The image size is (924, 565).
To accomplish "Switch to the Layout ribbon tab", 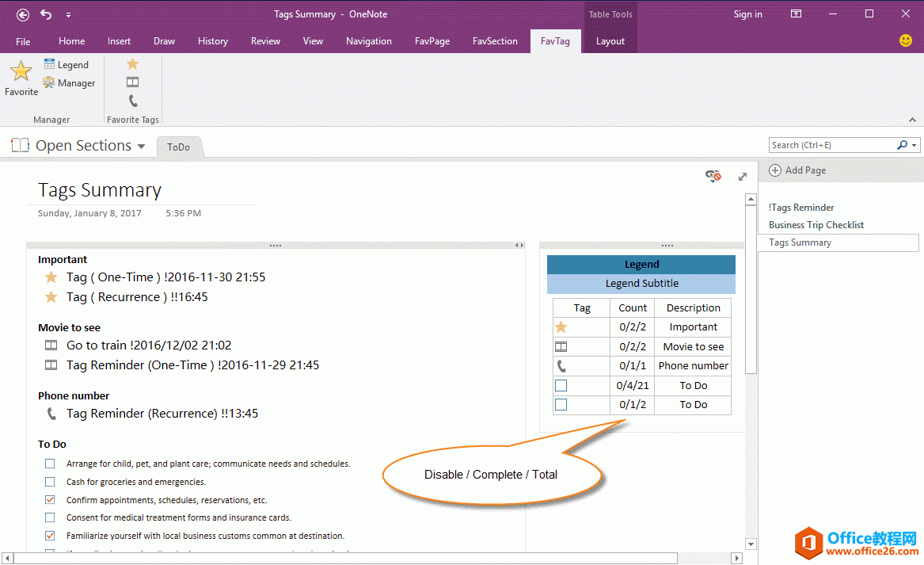I will point(610,41).
